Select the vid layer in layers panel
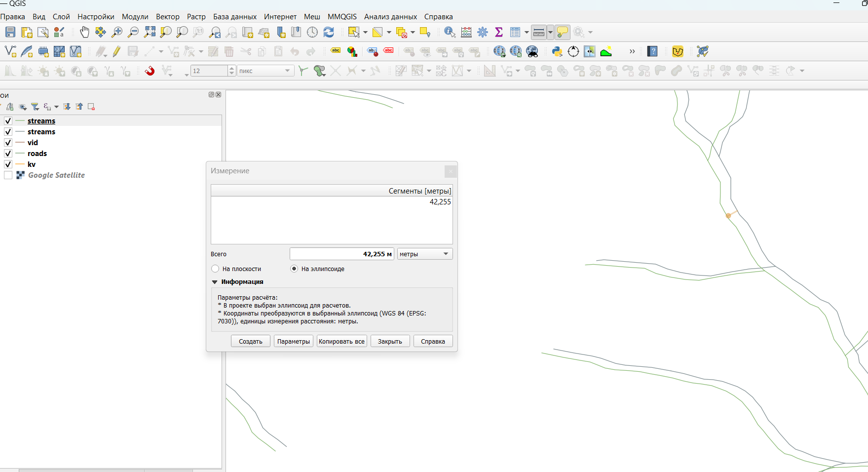Viewport: 868px width, 472px height. point(33,143)
